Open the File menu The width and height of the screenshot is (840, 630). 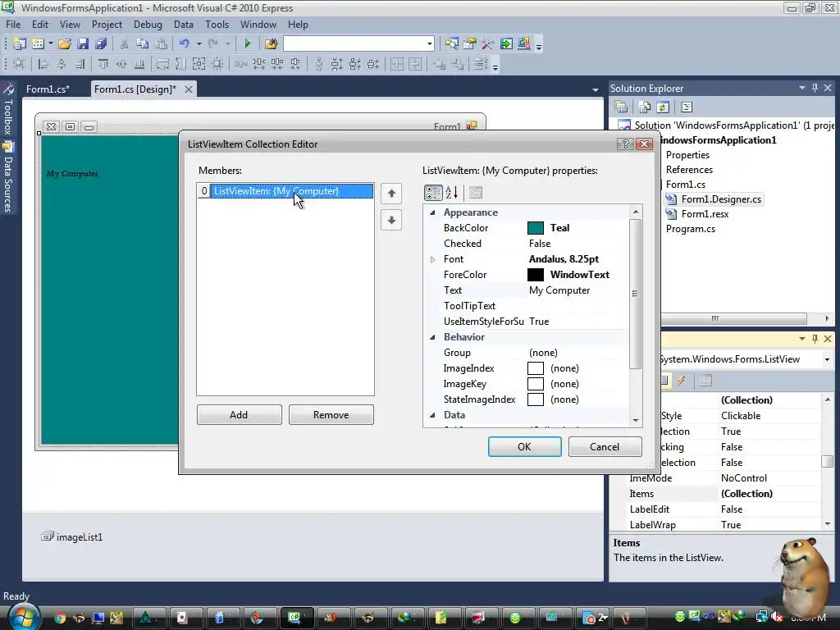pyautogui.click(x=13, y=25)
